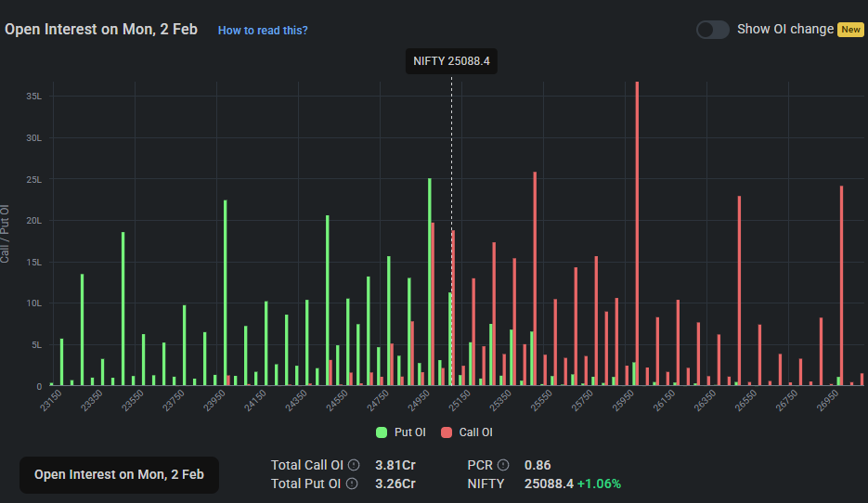Select the tallest green Put OI bar
Screen dimensions: 868x503
tap(429, 278)
